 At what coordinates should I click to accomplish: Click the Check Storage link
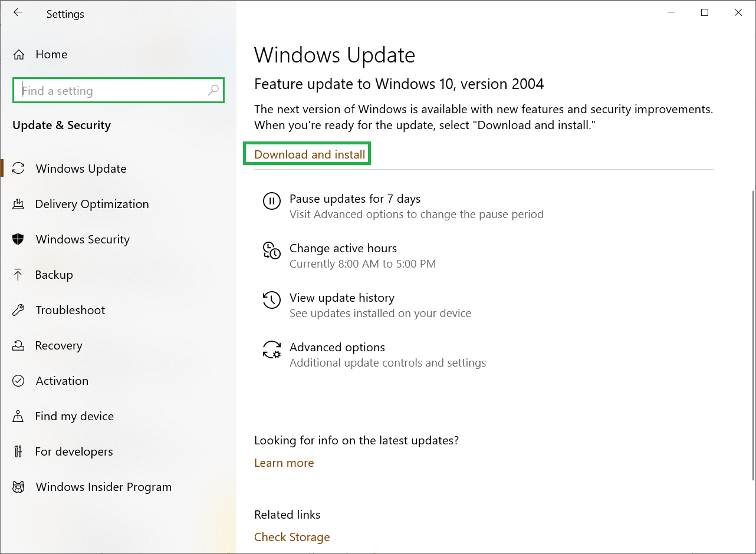coord(292,537)
